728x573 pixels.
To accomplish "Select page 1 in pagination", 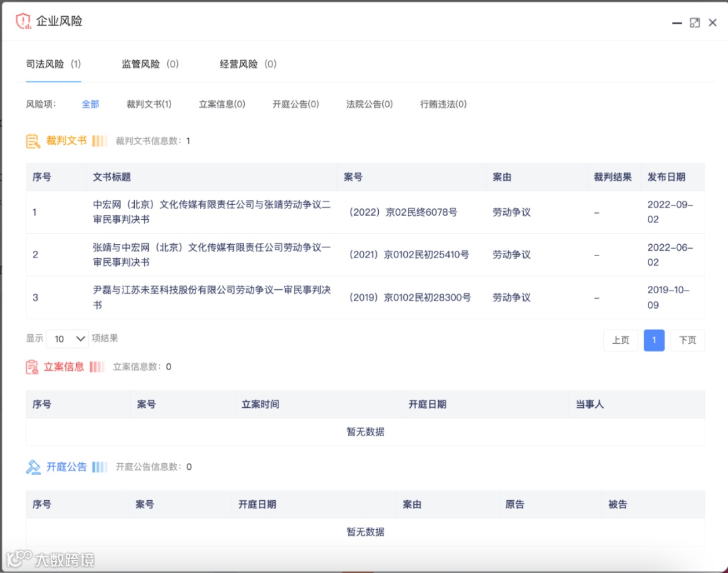I will click(x=654, y=340).
